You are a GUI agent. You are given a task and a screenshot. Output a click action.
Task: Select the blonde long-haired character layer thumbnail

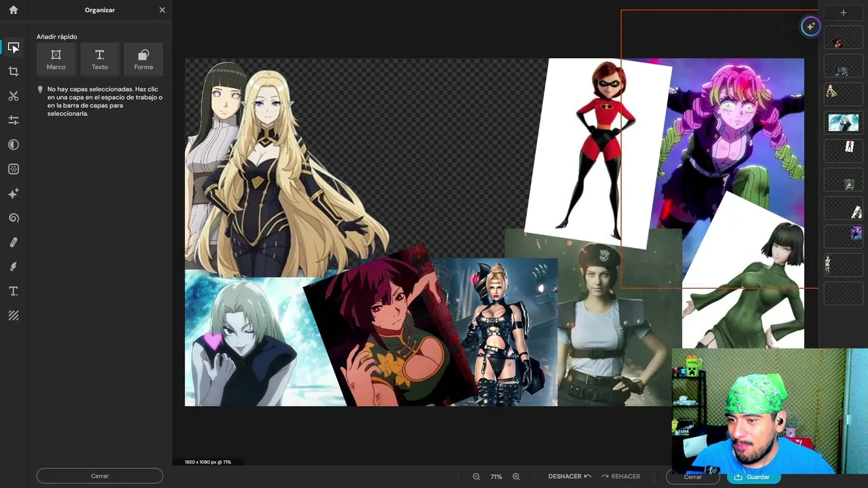[x=843, y=94]
